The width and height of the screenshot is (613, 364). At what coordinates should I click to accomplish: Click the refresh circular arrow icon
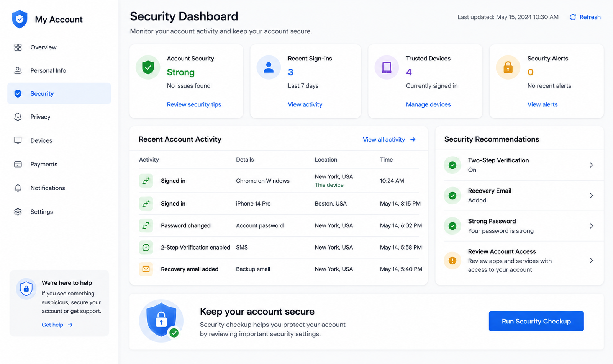(573, 17)
